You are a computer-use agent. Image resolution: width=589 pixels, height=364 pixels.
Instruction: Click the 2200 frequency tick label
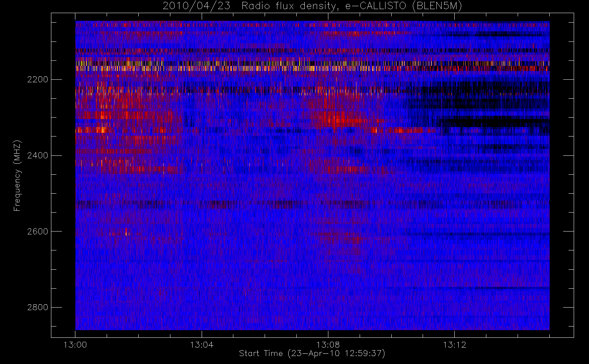[37, 79]
